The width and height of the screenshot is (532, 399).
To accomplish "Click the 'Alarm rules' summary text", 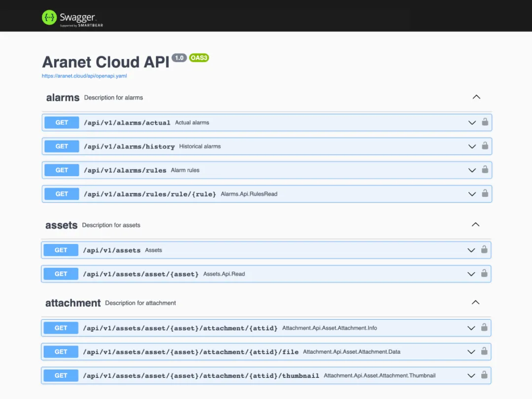I will (x=185, y=170).
